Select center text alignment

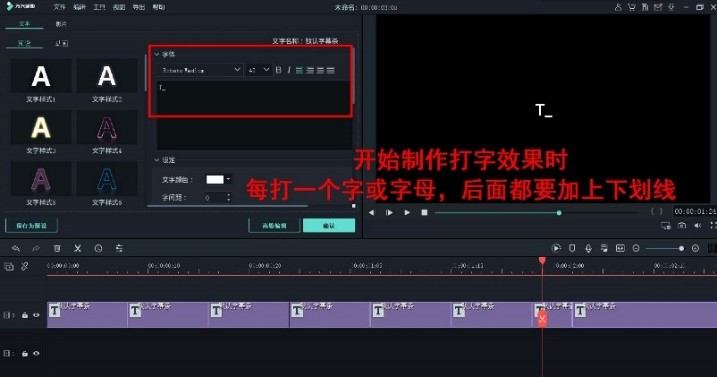(310, 70)
